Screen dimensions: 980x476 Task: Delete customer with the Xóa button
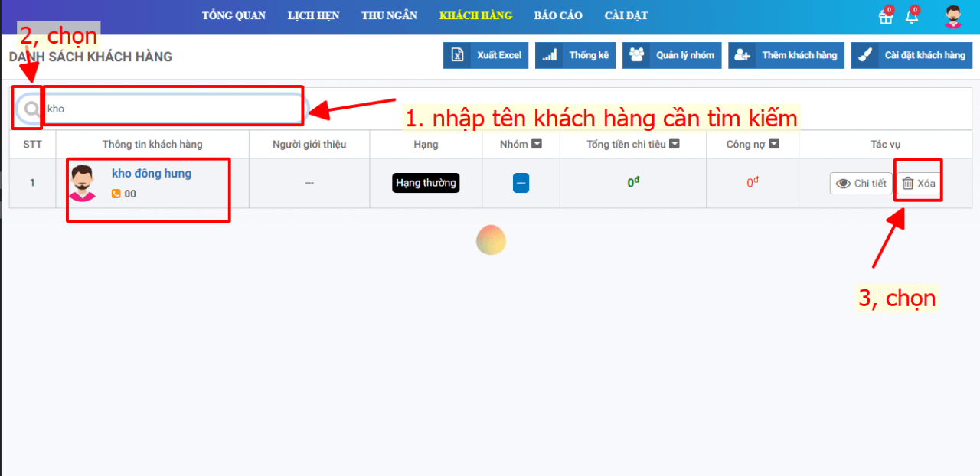click(919, 184)
